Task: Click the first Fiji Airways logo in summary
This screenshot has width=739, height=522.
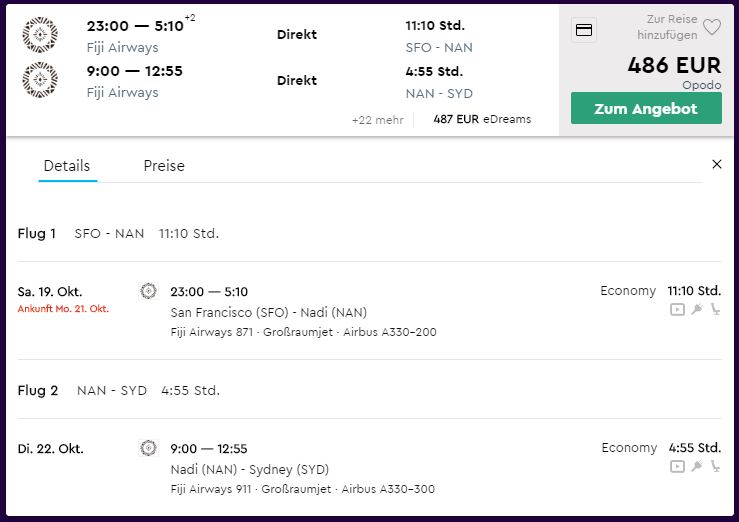Action: pyautogui.click(x=40, y=34)
